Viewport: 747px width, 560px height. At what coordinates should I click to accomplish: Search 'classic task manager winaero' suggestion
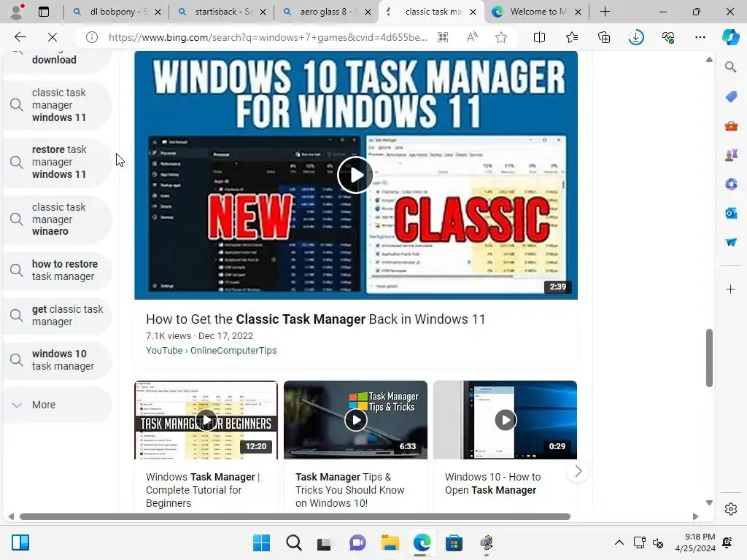[57, 219]
